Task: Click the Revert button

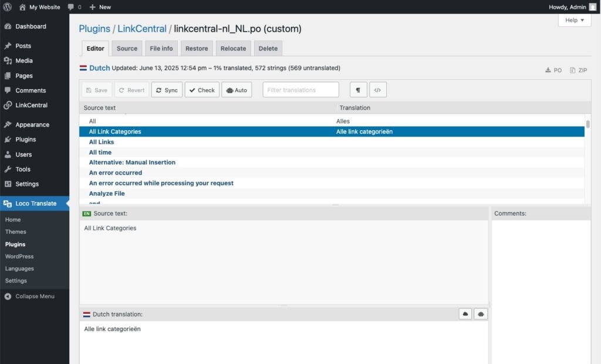Action: point(132,90)
